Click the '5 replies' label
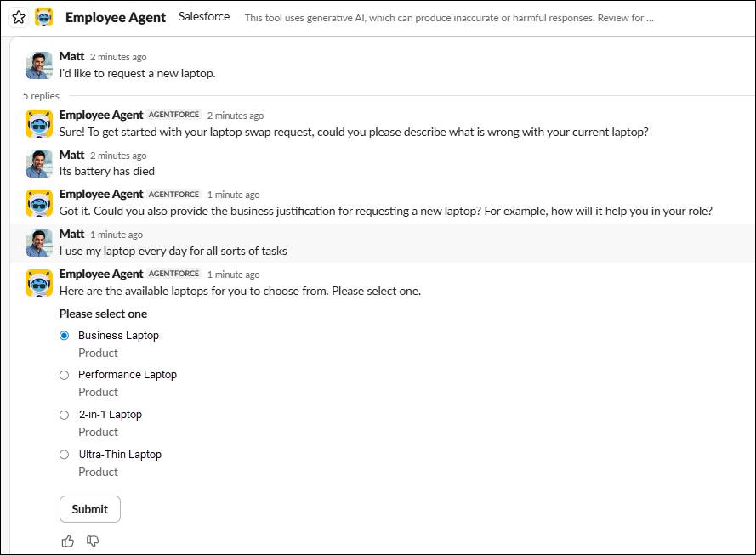Viewport: 756px width, 555px height. [41, 96]
